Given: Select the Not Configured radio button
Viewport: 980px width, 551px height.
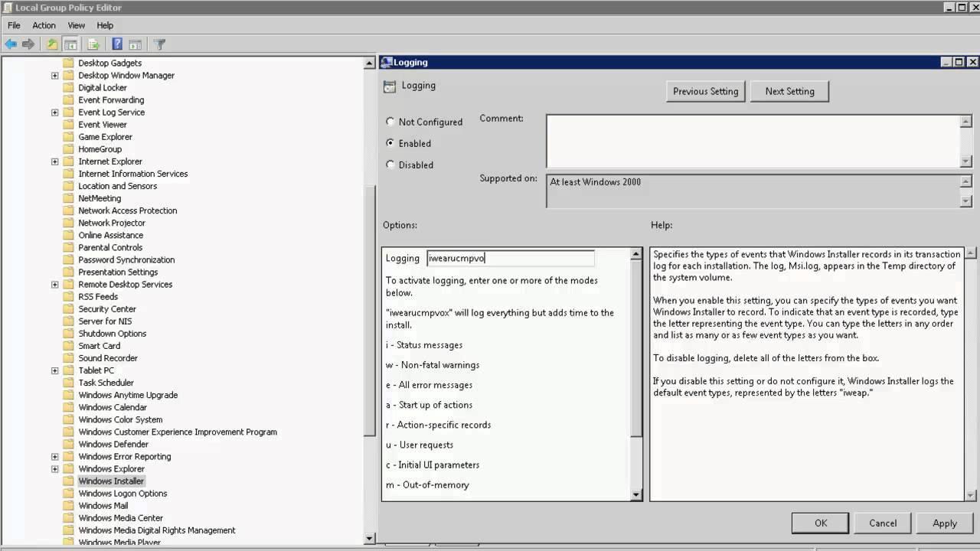Looking at the screenshot, I should tap(390, 122).
